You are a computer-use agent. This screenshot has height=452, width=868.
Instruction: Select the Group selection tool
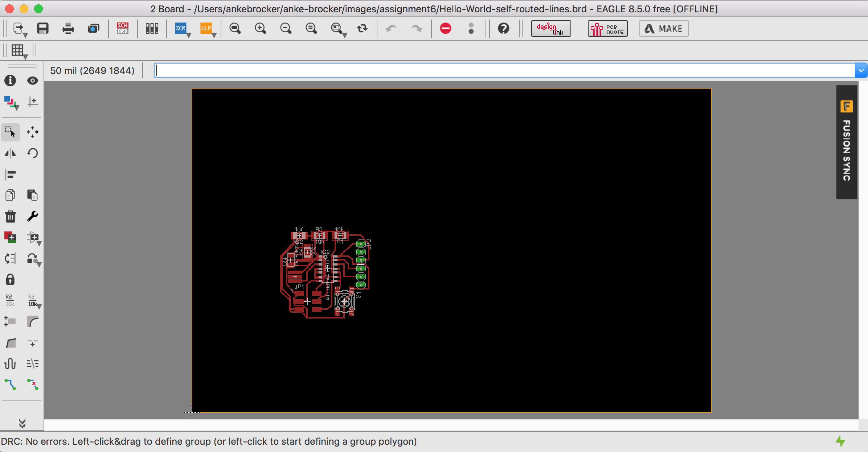11,132
